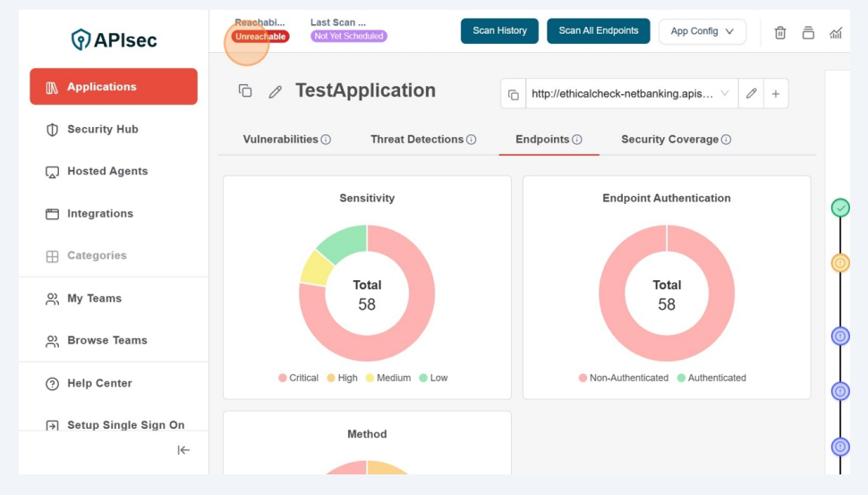The height and width of the screenshot is (495, 868).
Task: Copy the TestApplication name with copy icon
Action: click(245, 91)
